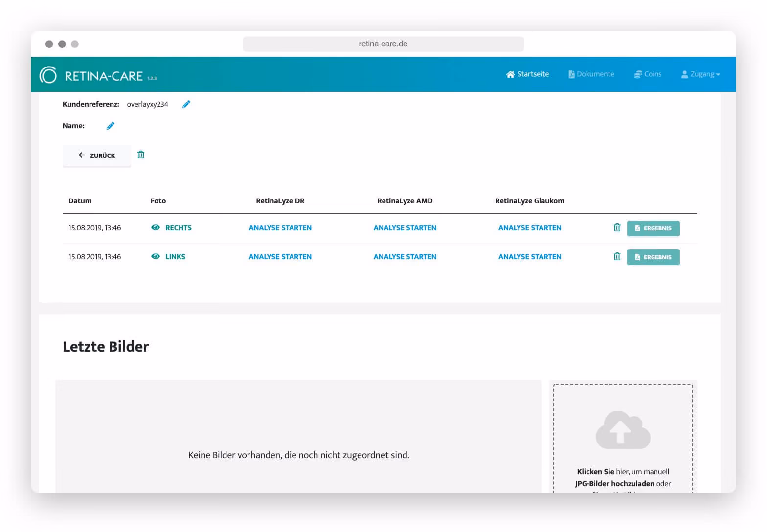This screenshot has width=767, height=532.
Task: Click the Retina-Care circular logo
Action: [x=48, y=75]
